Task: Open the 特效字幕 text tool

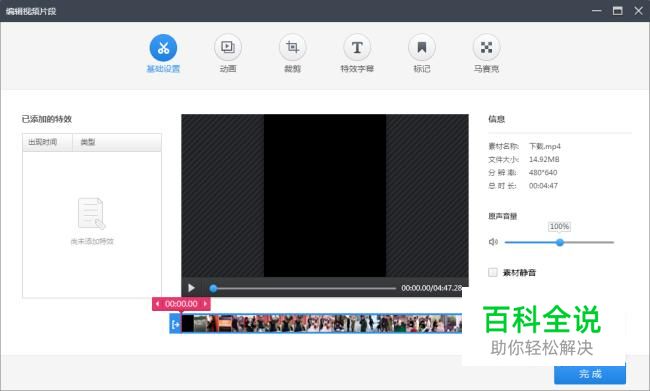Action: tap(357, 48)
